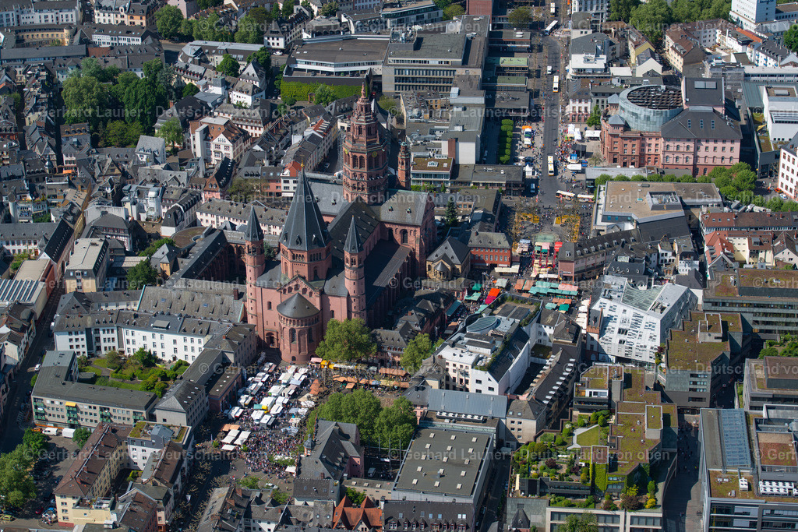Click the white bus on the main street
This screenshot has height=532, width=798.
[550, 165]
